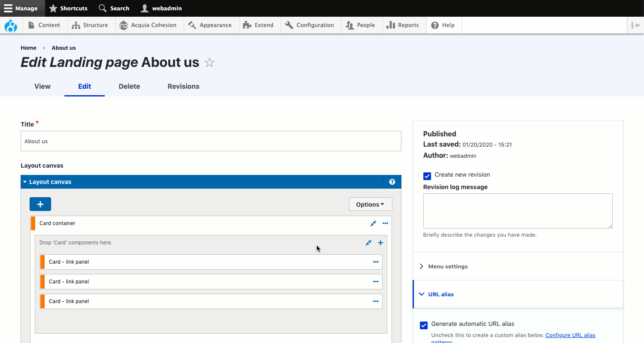Add a card using the dropzone plus icon
Image resolution: width=644 pixels, height=343 pixels.
380,243
